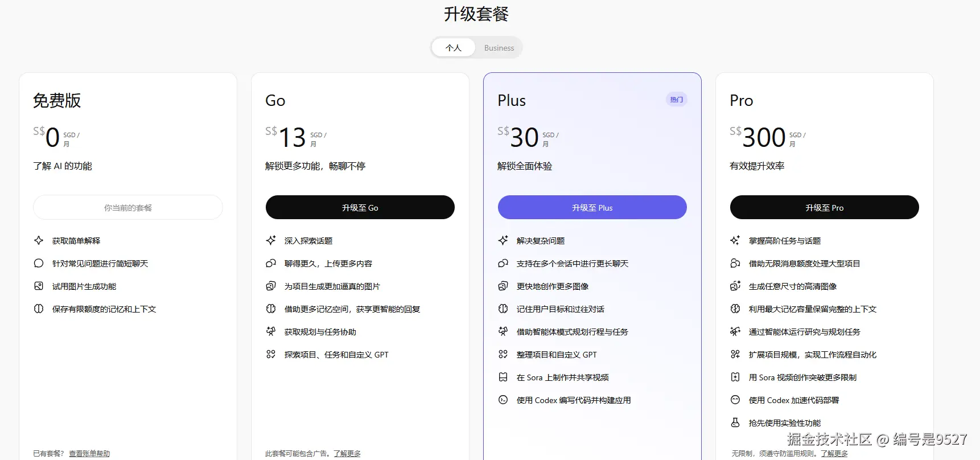Open 查看账单帮助 link
Viewport: 980px width, 460px height.
click(89, 454)
